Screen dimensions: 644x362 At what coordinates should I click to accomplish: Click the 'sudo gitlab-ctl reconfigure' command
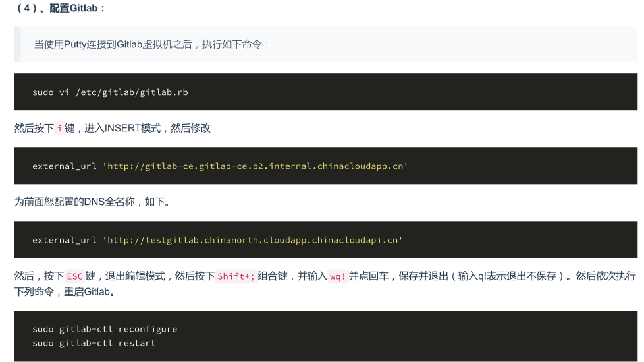tap(105, 329)
